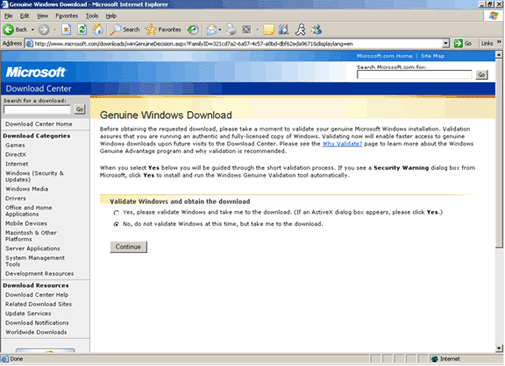Viewport: 505px width, 366px height.
Task: Click the Back arrow button
Action: coord(15,30)
